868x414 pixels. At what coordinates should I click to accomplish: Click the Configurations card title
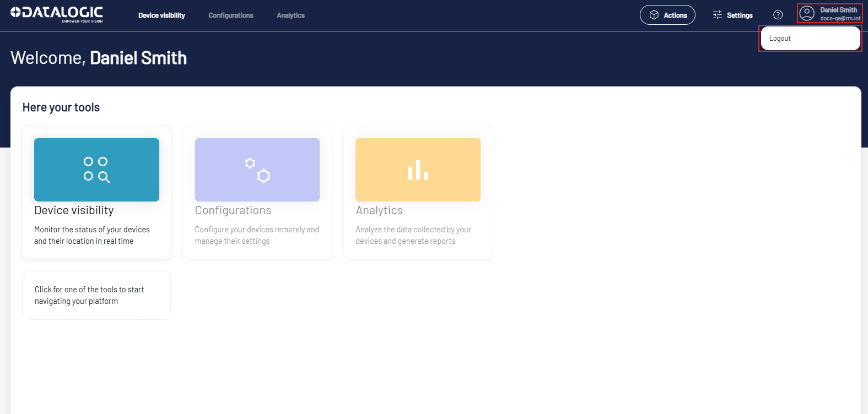click(233, 210)
